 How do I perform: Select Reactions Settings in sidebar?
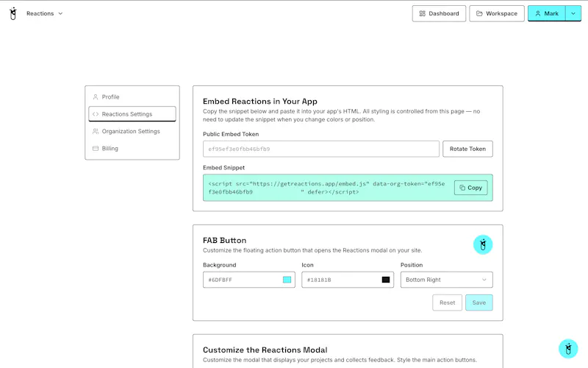pyautogui.click(x=132, y=114)
